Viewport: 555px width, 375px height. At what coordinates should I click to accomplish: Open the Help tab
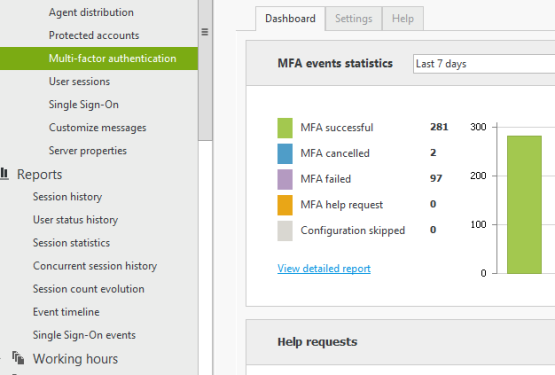point(403,18)
